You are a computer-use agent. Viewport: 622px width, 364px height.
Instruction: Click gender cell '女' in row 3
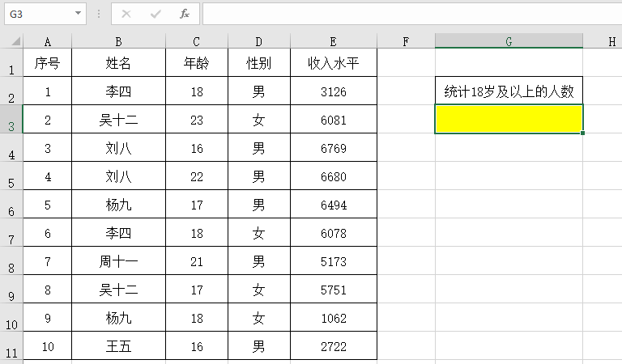tap(259, 119)
